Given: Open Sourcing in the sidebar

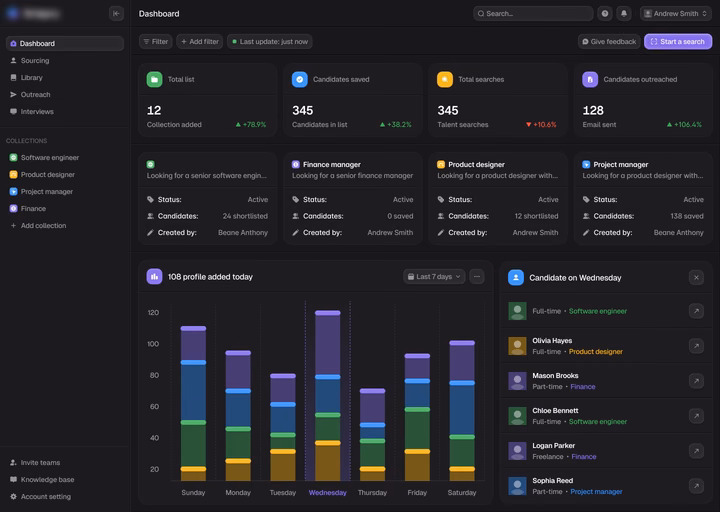Looking at the screenshot, I should 65,60.
